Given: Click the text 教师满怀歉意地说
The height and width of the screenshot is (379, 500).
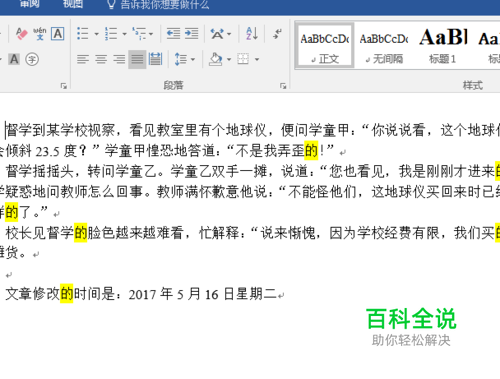Looking at the screenshot, I should pyautogui.click(x=212, y=192).
